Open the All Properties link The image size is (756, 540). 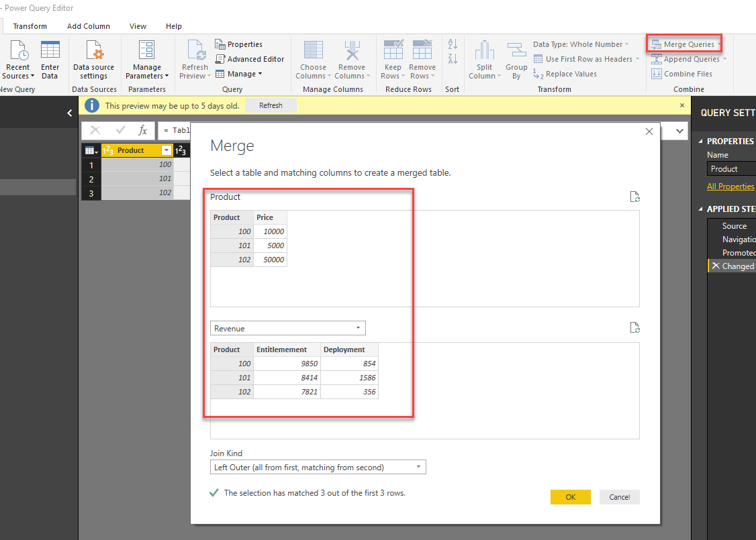(730, 186)
